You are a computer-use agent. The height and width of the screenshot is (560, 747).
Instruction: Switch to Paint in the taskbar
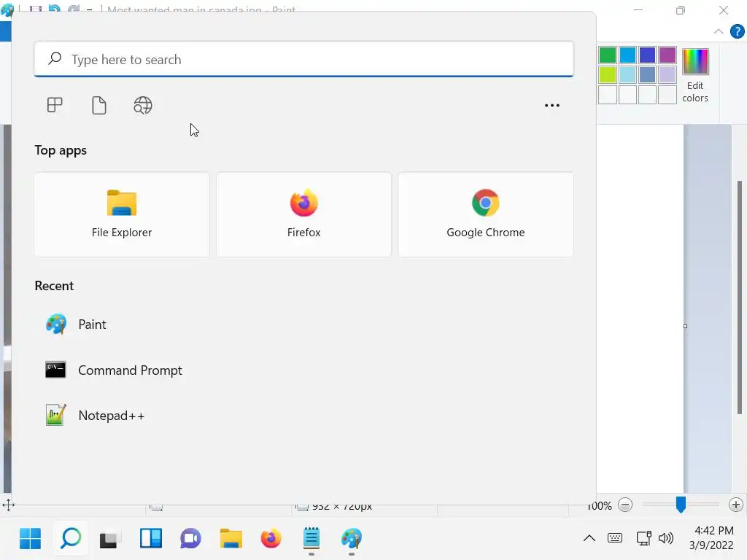(x=352, y=539)
